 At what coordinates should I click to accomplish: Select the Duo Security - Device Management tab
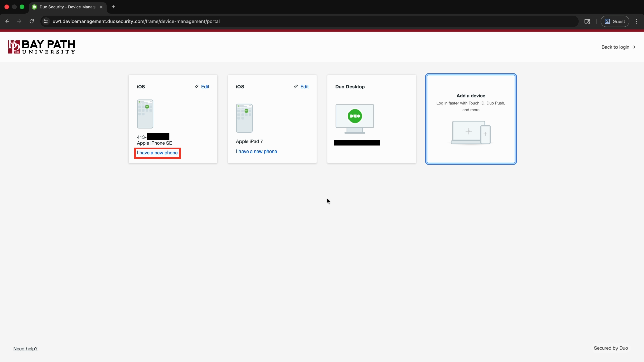(x=67, y=7)
